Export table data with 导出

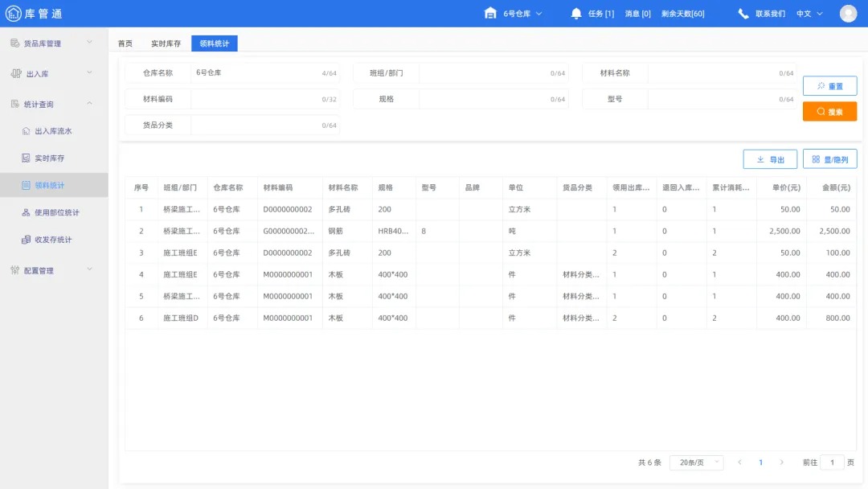pyautogui.click(x=770, y=159)
